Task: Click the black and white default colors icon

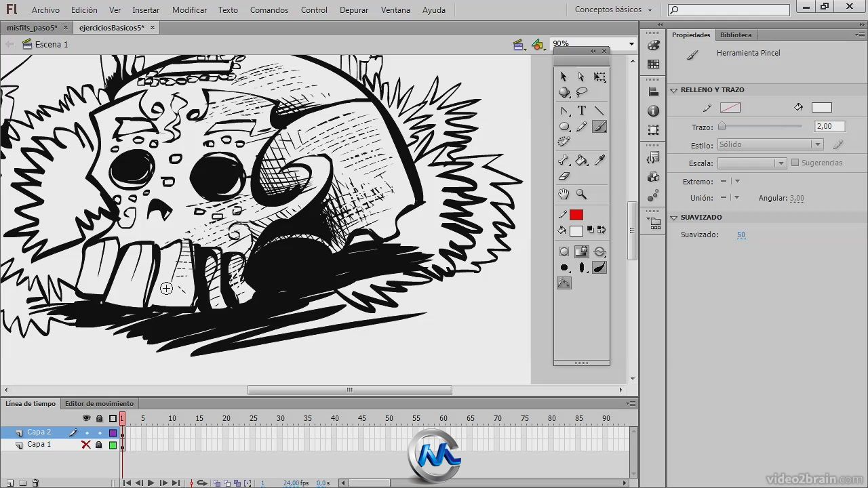Action: click(x=590, y=230)
